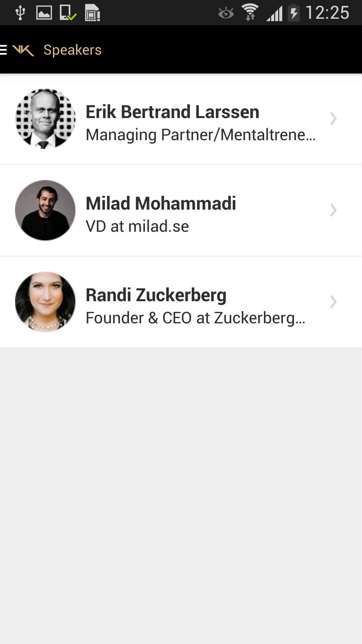
Task: Open the hamburger navigation menu
Action: [x=4, y=50]
